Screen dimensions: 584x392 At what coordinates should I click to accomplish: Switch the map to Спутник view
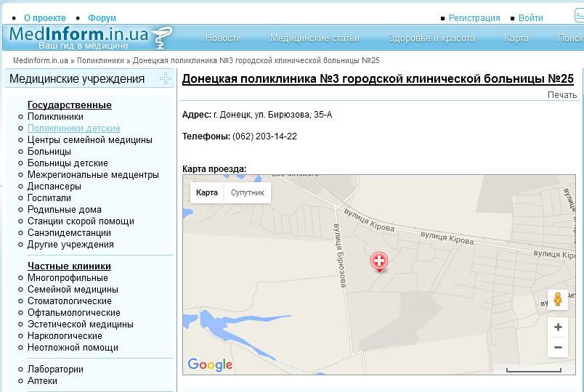pos(248,192)
